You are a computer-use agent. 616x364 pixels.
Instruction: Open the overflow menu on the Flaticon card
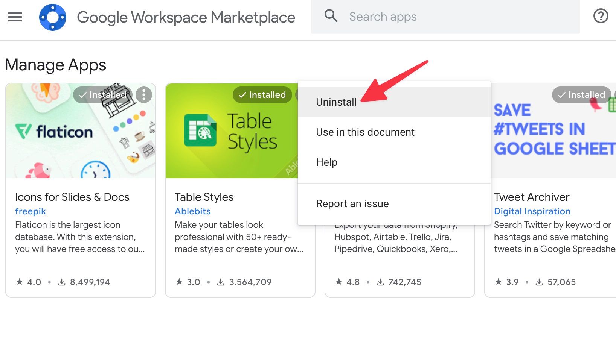pos(143,95)
